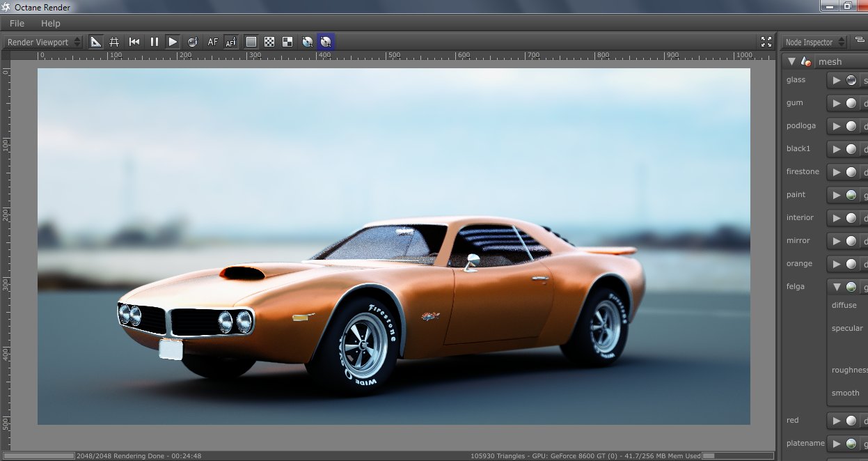Open the Help menu
This screenshot has height=461, width=868.
pyautogui.click(x=51, y=23)
